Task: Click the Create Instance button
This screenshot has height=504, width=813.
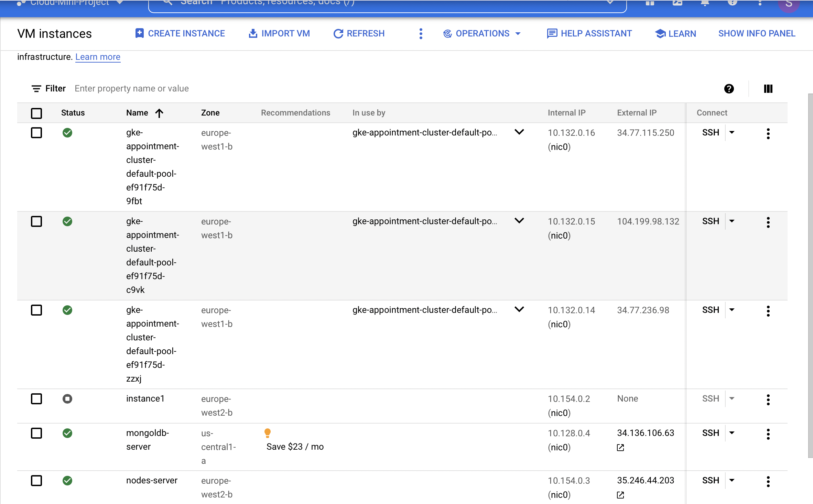Action: coord(180,33)
